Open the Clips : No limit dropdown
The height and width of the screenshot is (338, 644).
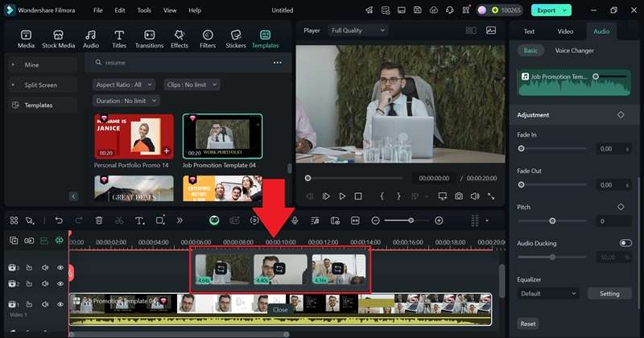click(192, 84)
